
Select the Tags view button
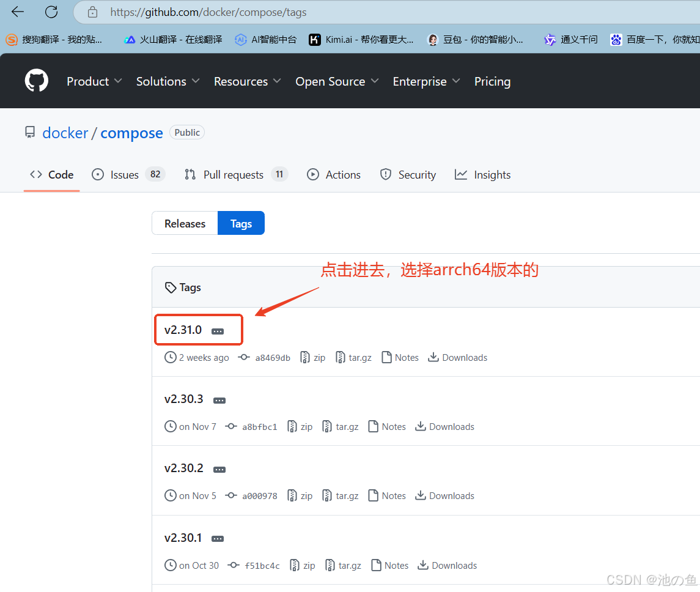click(x=241, y=223)
